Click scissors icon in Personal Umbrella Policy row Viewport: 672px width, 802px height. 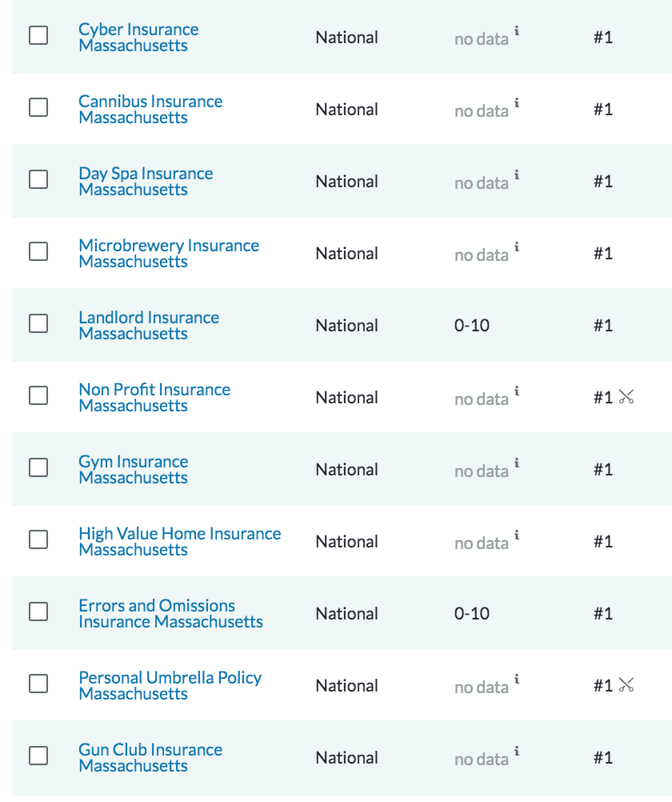(626, 684)
